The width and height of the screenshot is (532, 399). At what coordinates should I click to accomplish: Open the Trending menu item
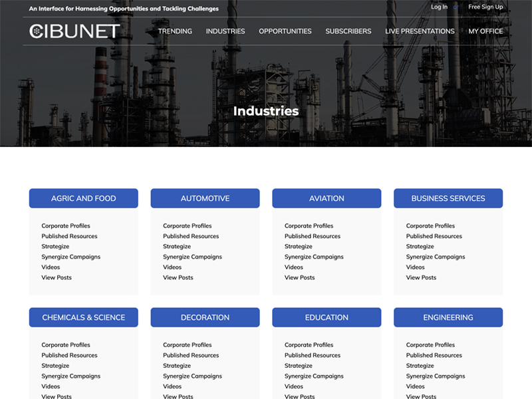coord(175,31)
